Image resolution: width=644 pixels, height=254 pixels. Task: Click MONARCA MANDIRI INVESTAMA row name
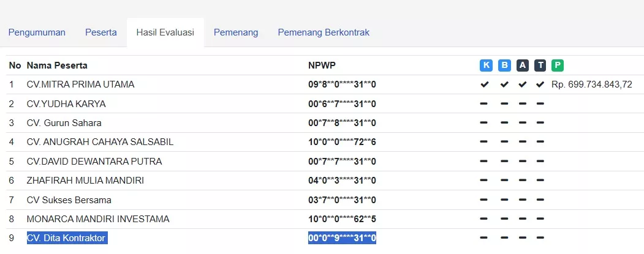pos(98,219)
